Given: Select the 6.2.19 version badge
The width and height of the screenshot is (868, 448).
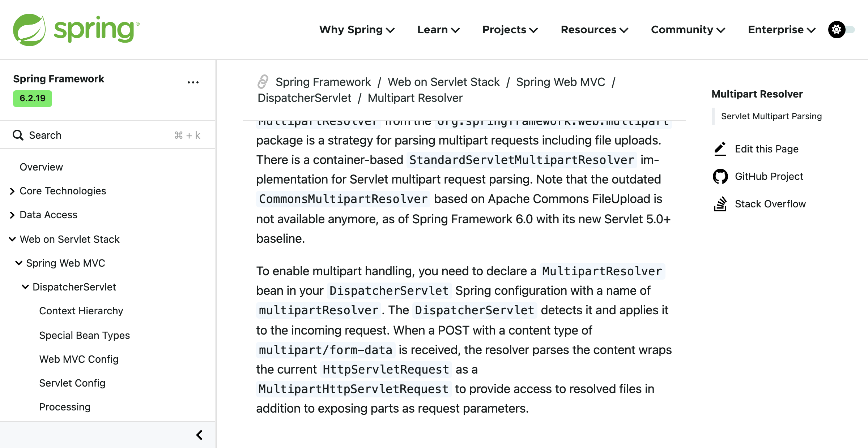Looking at the screenshot, I should [33, 98].
